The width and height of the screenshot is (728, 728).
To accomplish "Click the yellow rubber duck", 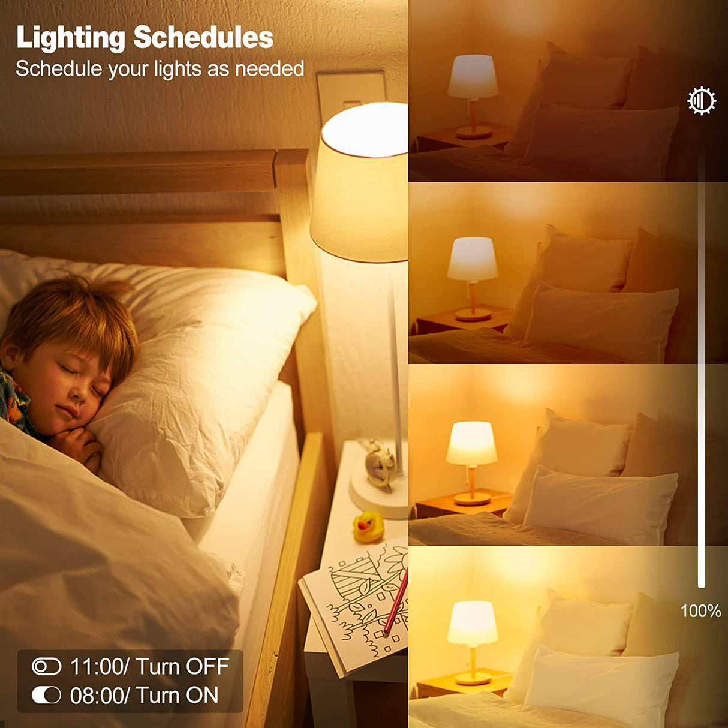I will [x=368, y=528].
